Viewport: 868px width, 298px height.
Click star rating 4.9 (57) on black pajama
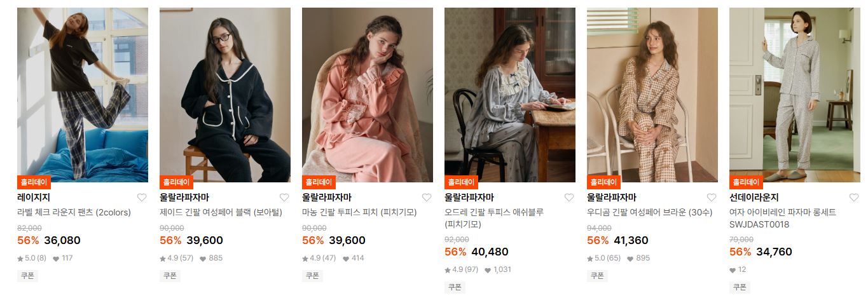coord(176,258)
